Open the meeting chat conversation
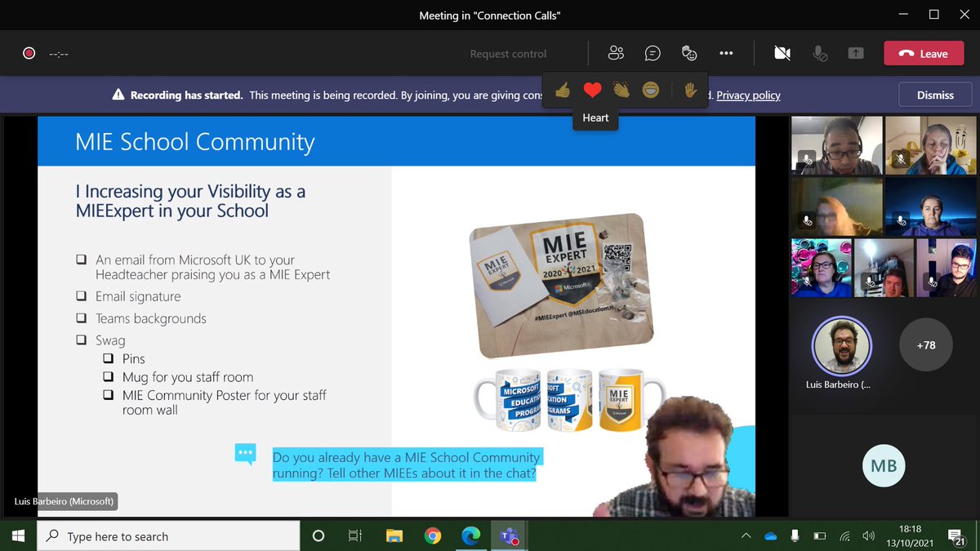Image resolution: width=980 pixels, height=551 pixels. pyautogui.click(x=653, y=54)
